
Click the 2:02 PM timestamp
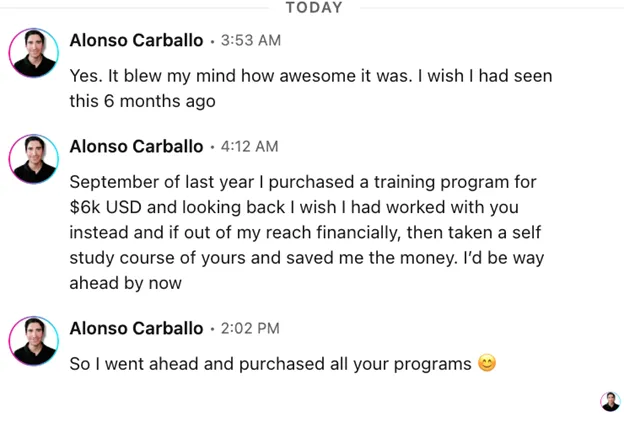tap(250, 329)
